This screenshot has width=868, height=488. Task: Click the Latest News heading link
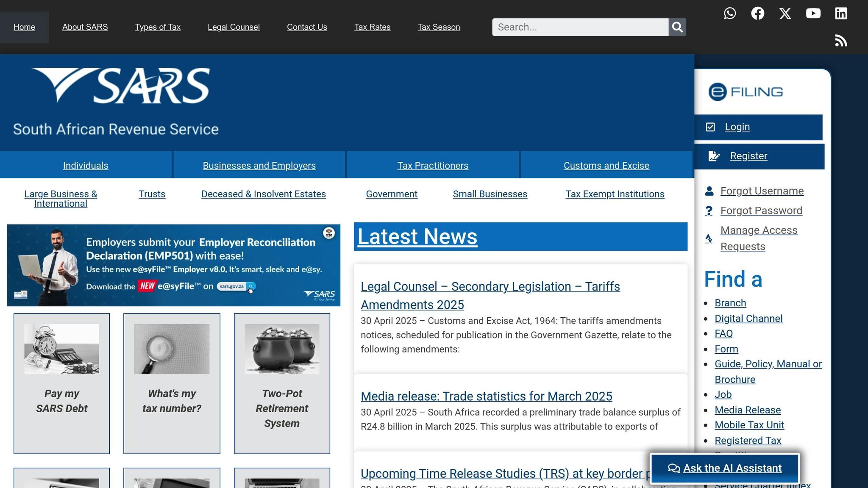[x=417, y=236]
